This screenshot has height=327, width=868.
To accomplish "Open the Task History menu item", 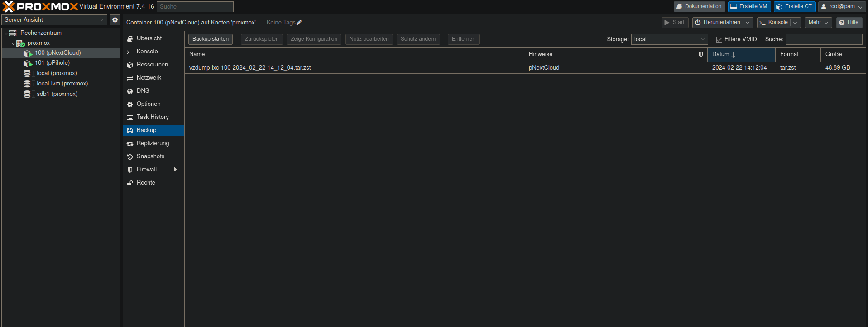I will (x=153, y=117).
